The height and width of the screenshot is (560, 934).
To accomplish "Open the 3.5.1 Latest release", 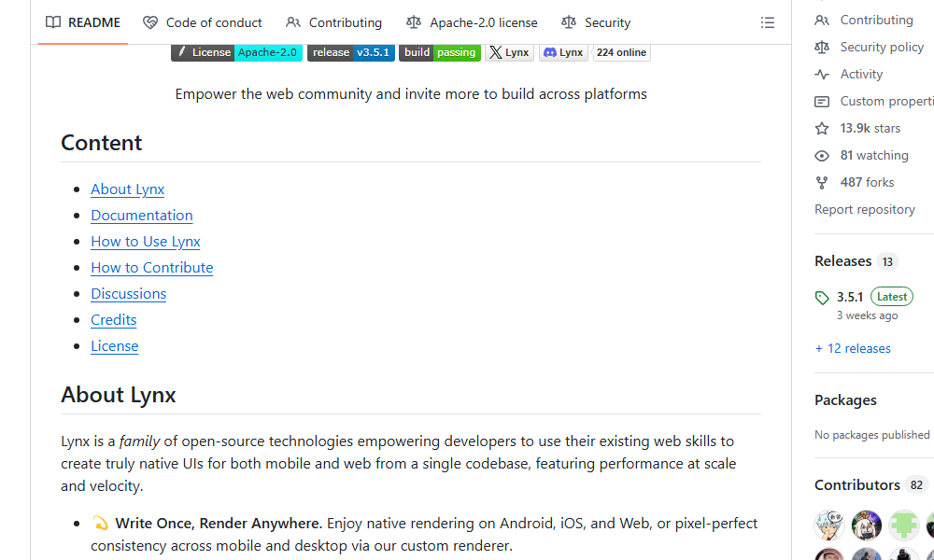I will pyautogui.click(x=875, y=297).
